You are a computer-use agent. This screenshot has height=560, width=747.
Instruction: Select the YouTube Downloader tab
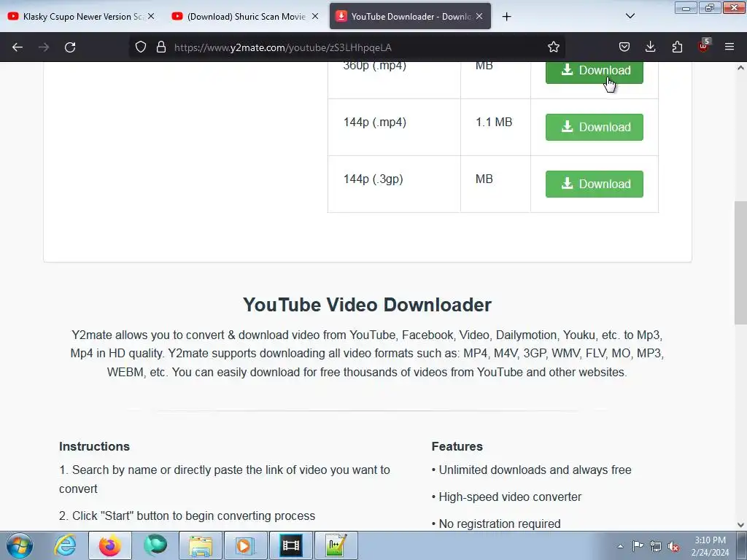410,16
